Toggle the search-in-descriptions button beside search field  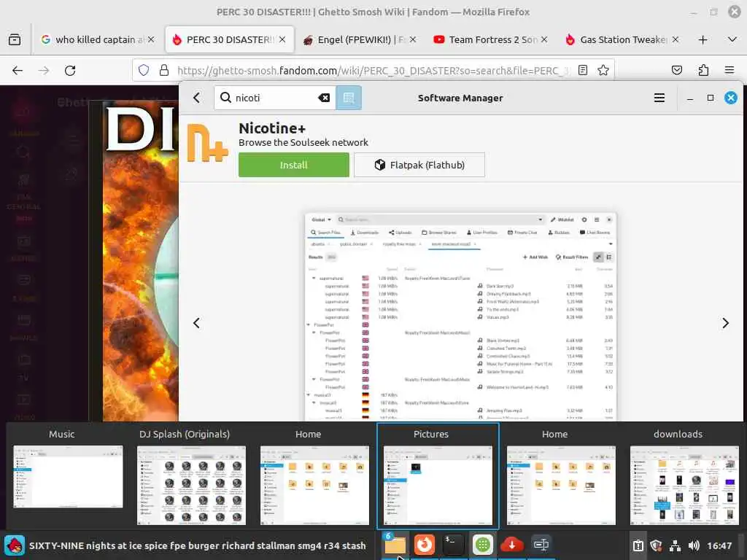349,98
